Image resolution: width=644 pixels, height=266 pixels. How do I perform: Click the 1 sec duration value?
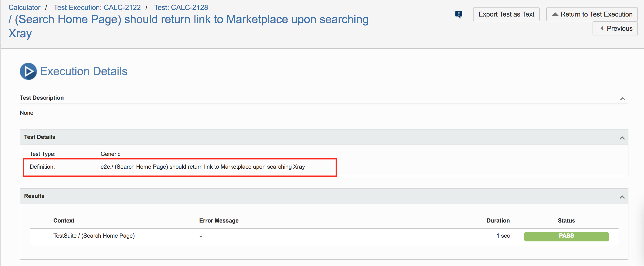click(x=503, y=236)
